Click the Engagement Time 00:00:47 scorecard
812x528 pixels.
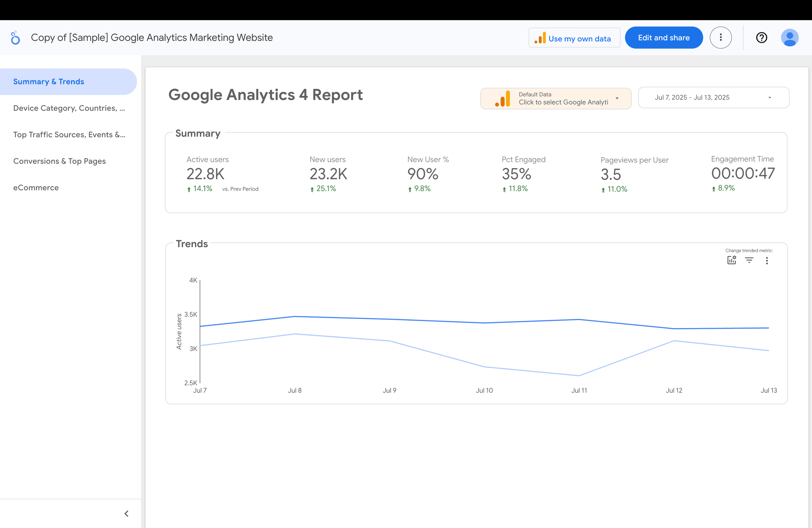click(742, 173)
